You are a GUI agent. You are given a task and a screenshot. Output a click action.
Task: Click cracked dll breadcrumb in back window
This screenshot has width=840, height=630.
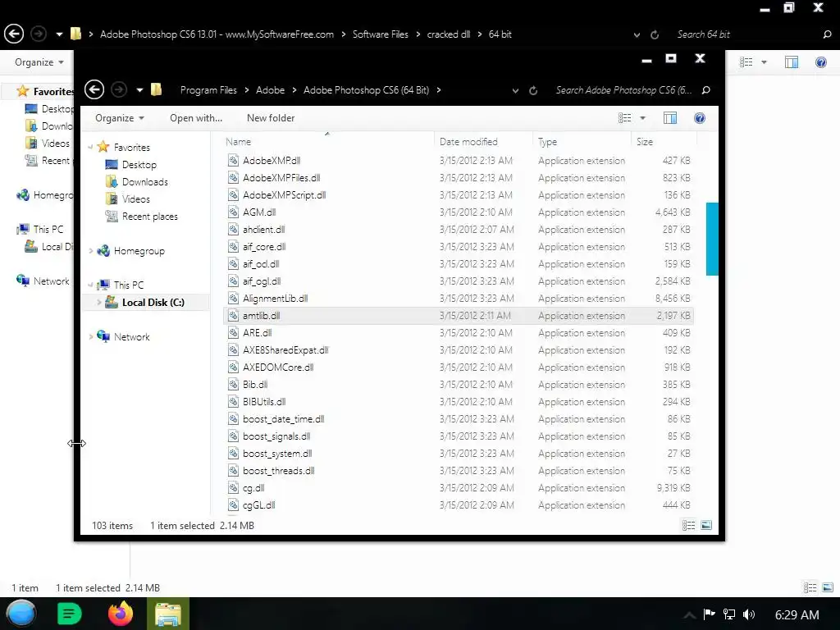click(449, 34)
